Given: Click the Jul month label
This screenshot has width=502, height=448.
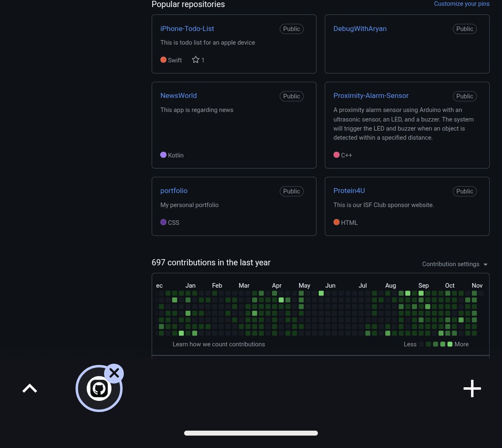Looking at the screenshot, I should (x=362, y=286).
